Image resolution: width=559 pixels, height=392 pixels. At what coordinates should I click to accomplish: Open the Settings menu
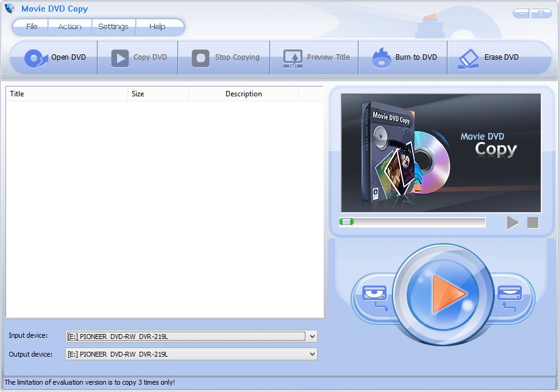tap(113, 27)
